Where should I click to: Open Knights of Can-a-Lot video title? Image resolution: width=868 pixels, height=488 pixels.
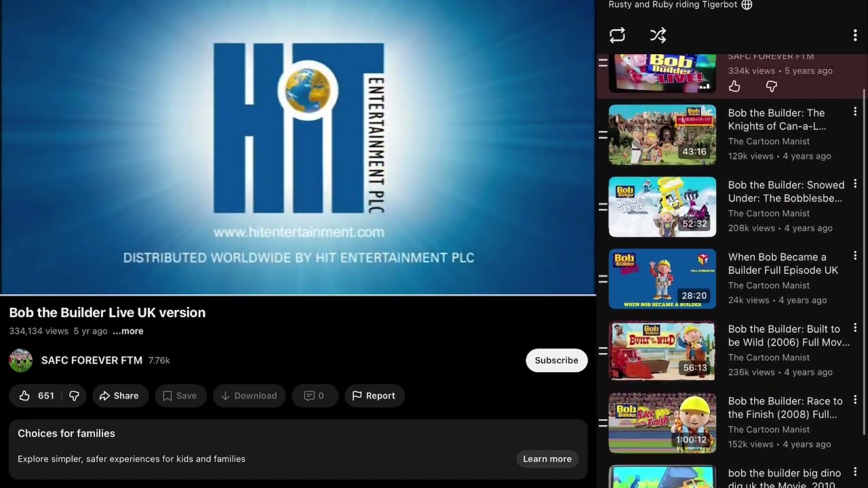click(777, 119)
